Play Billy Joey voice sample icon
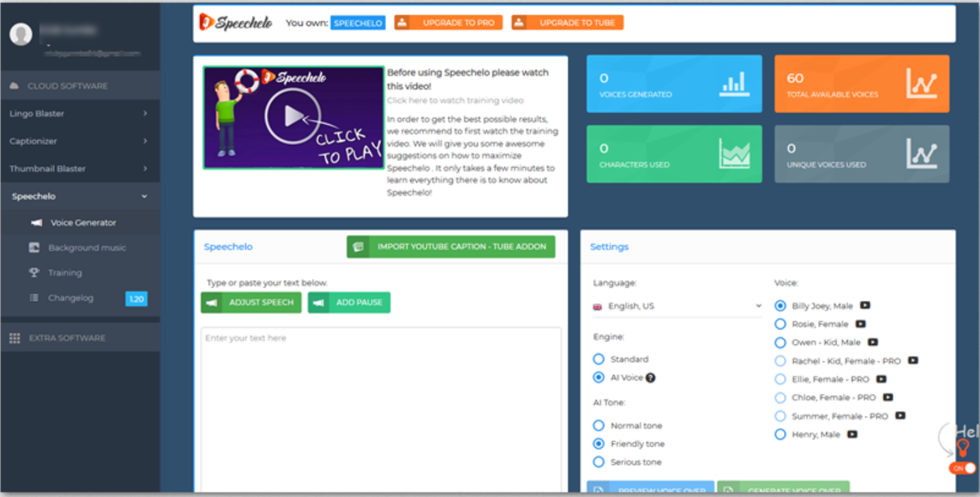 click(x=865, y=305)
